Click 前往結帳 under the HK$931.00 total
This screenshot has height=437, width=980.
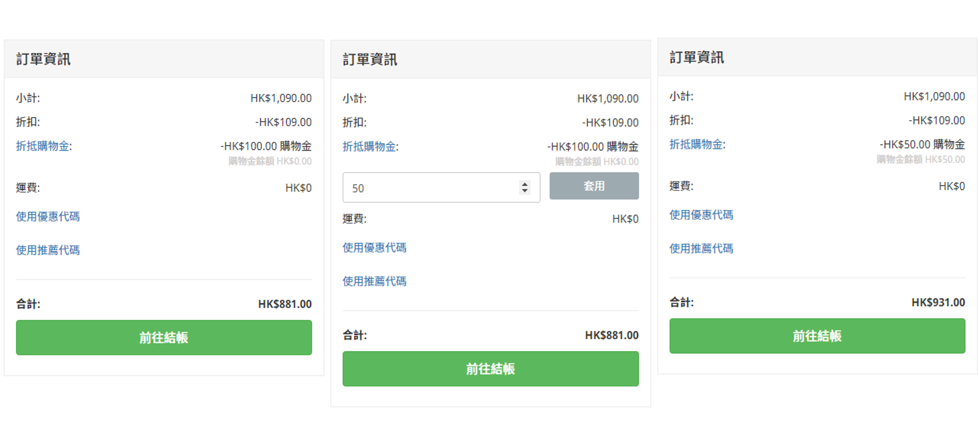pos(817,336)
